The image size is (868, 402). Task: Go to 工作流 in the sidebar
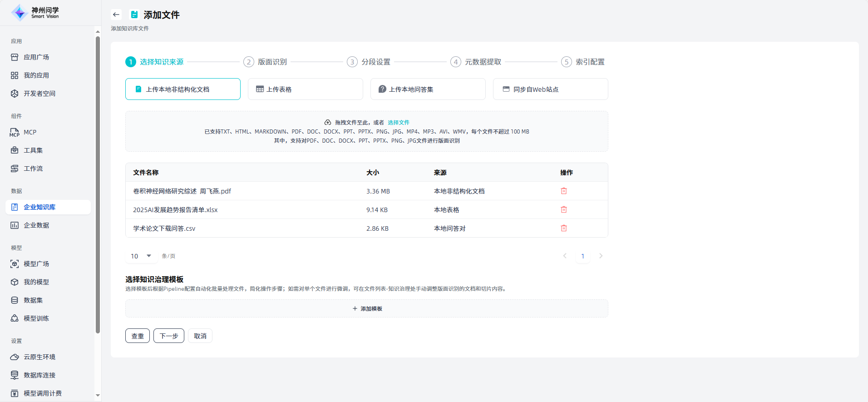(33, 169)
